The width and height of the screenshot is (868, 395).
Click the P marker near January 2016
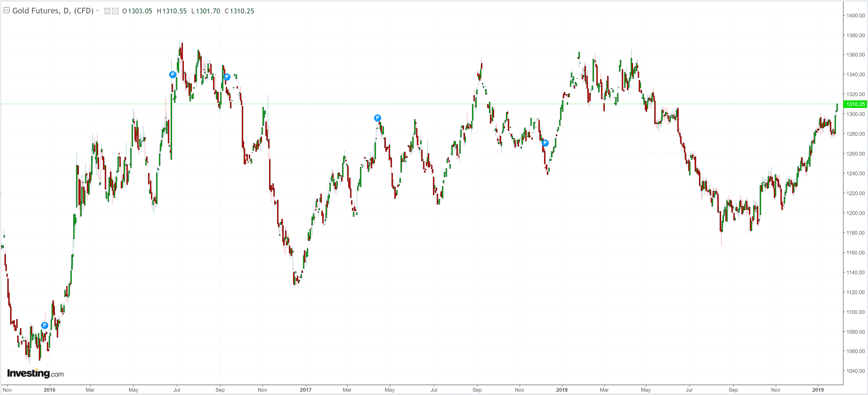coord(44,325)
